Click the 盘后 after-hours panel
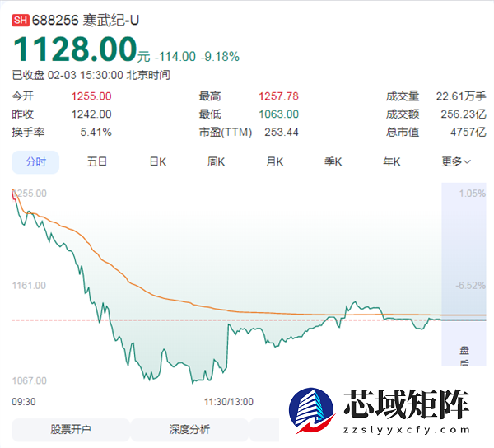The image size is (494, 448). click(x=464, y=274)
